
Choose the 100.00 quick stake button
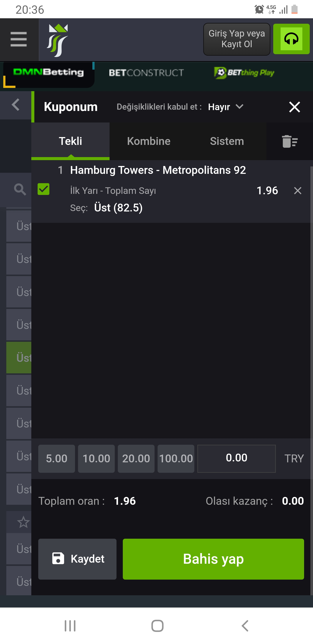pyautogui.click(x=176, y=459)
